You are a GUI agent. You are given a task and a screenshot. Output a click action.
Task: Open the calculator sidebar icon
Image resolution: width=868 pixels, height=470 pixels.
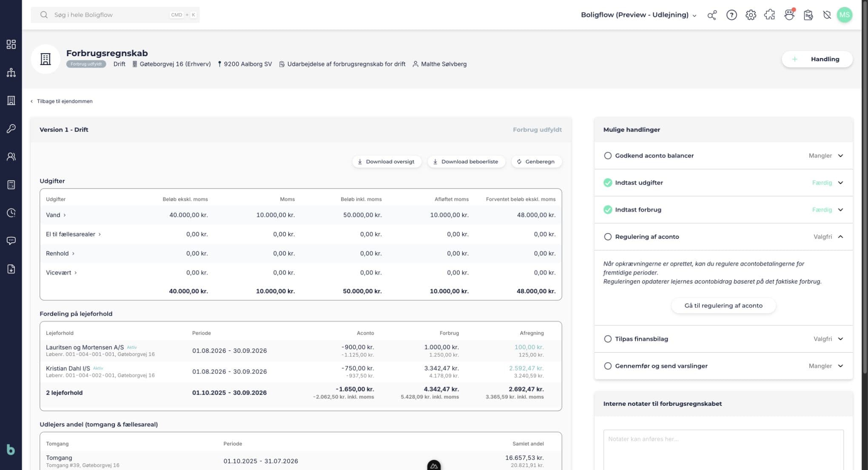[11, 185]
